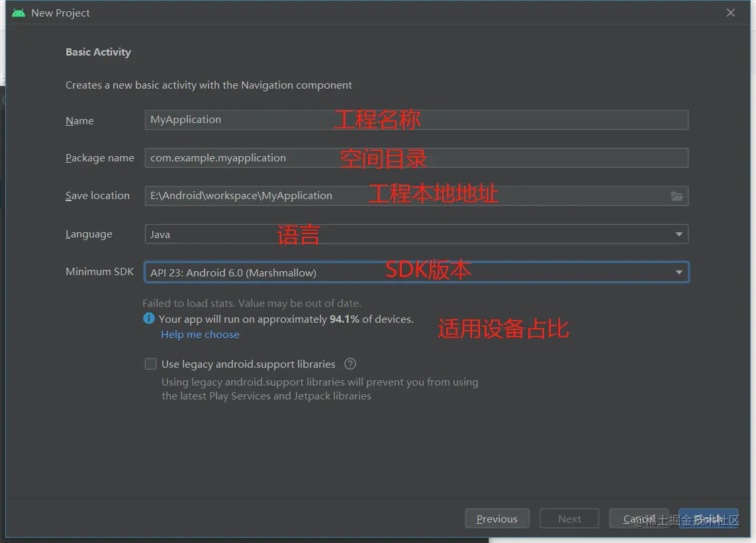Click the blue info icon beside device percentage
756x543 pixels.
pyautogui.click(x=149, y=319)
